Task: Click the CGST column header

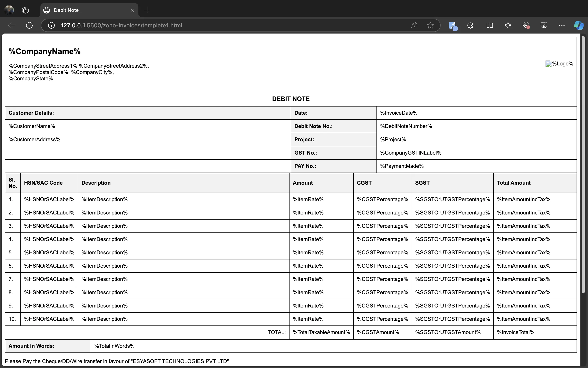Action: [x=382, y=183]
